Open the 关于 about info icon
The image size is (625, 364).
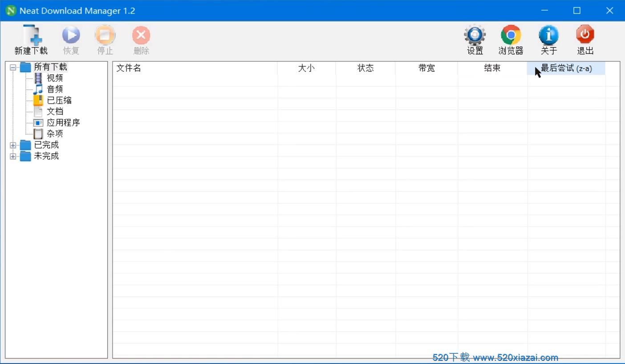[548, 35]
